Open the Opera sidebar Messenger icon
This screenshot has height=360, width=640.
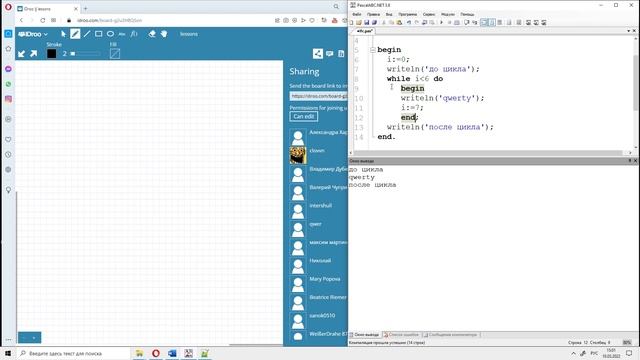click(x=8, y=69)
